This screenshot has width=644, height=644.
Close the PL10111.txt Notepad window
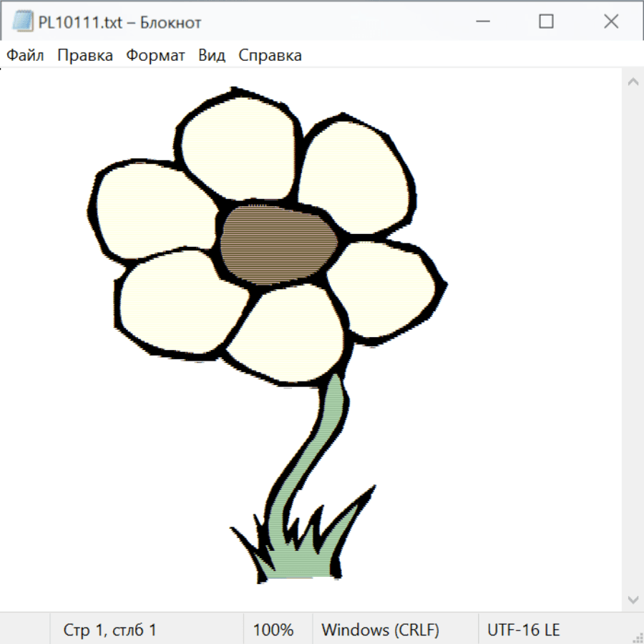point(610,22)
